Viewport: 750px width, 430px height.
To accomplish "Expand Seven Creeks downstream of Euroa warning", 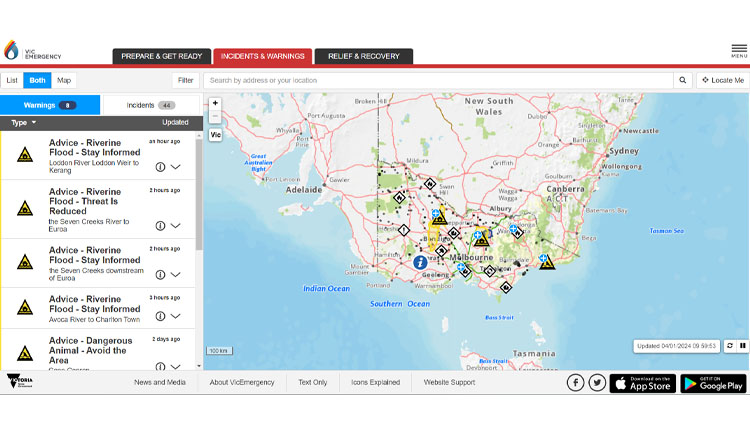I will [176, 275].
